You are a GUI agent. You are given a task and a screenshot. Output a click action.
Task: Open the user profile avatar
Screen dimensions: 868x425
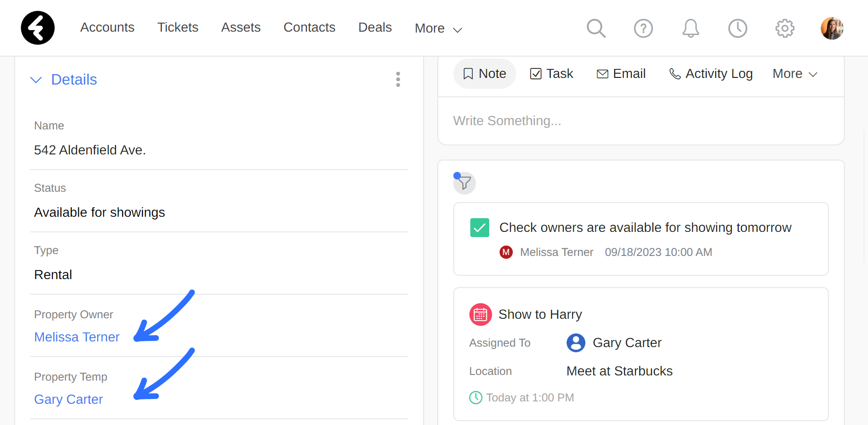pyautogui.click(x=832, y=28)
